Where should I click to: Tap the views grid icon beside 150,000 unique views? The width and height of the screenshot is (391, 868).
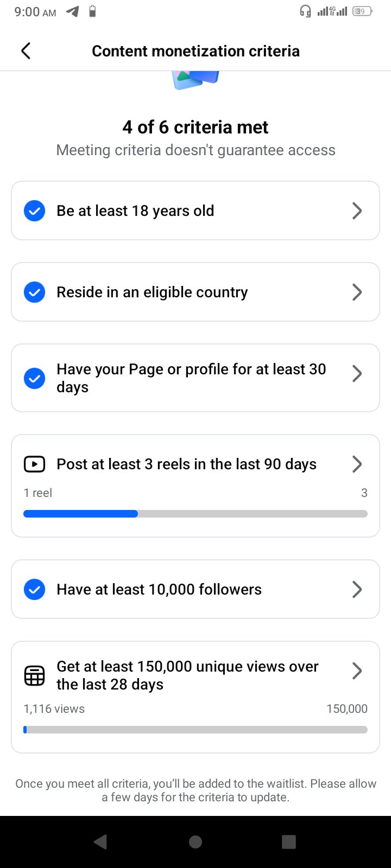pyautogui.click(x=34, y=675)
